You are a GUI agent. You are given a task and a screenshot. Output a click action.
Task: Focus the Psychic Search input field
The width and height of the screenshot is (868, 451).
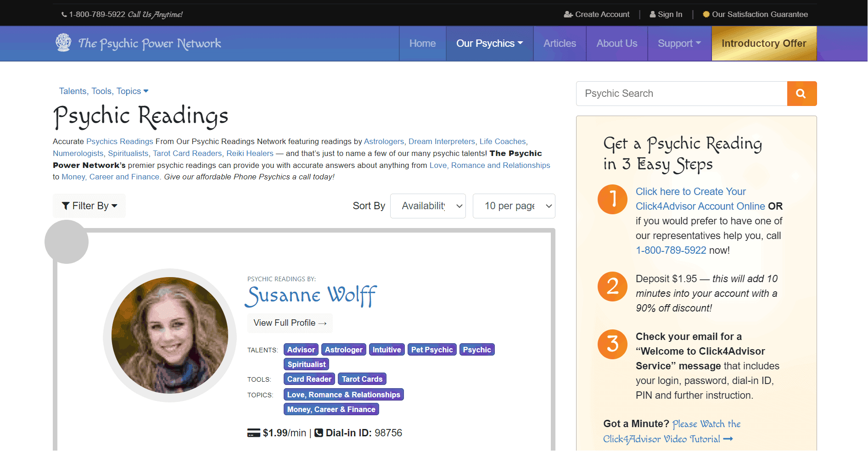tap(682, 94)
